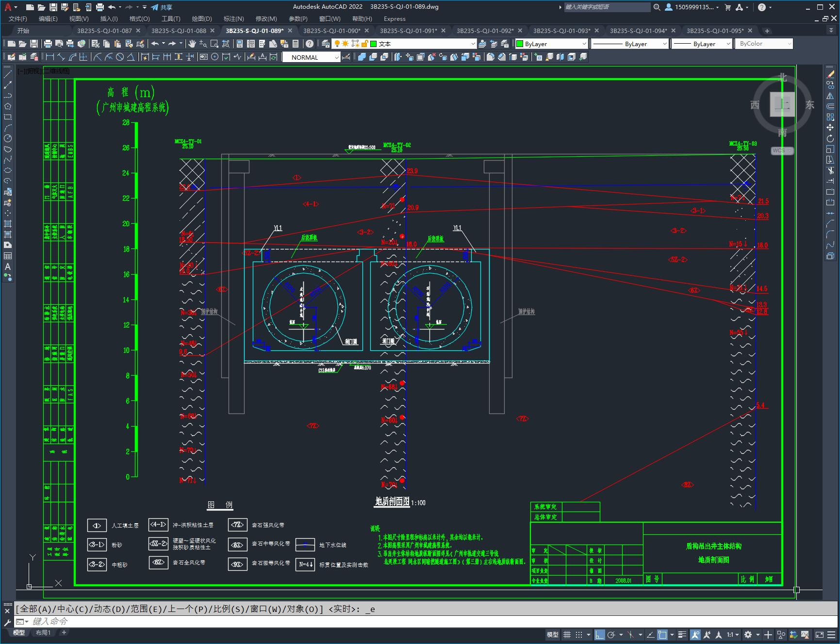The width and height of the screenshot is (840, 644).
Task: Open workspace switching gear in status bar
Action: (x=748, y=634)
